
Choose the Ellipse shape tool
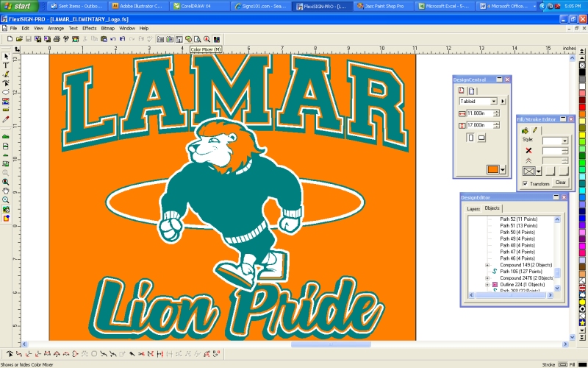pos(6,93)
